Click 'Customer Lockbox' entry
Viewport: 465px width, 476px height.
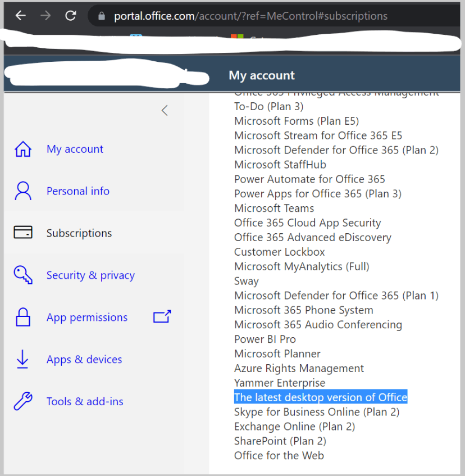279,252
